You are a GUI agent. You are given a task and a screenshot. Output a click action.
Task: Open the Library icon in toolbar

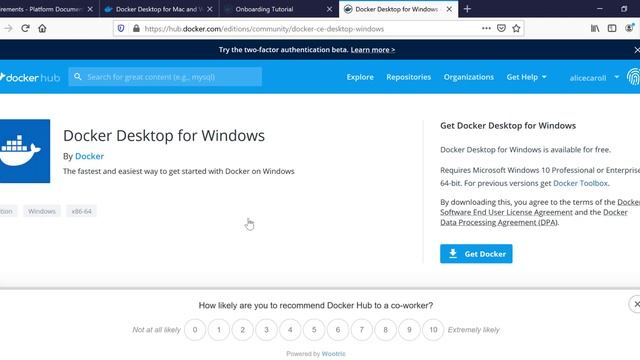(x=595, y=28)
